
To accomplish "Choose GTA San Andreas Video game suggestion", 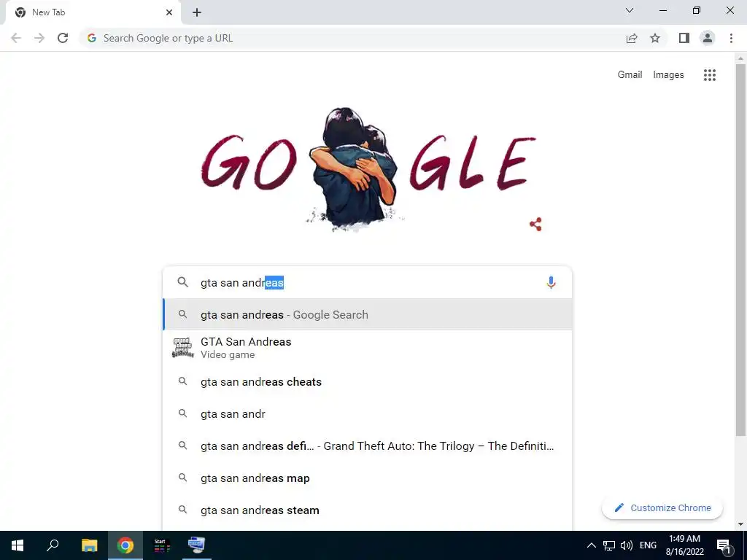I will pyautogui.click(x=368, y=348).
